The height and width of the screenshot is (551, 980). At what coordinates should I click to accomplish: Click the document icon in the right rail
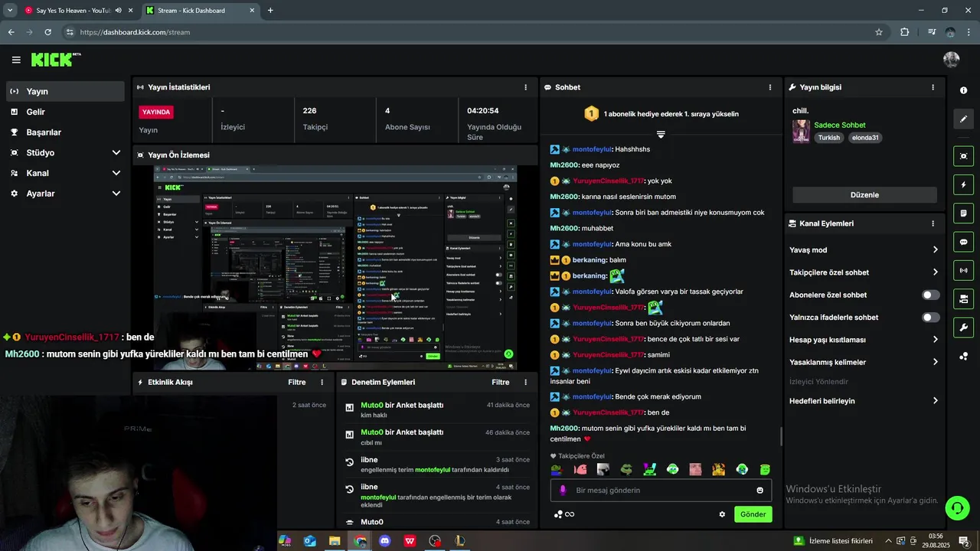pos(963,213)
